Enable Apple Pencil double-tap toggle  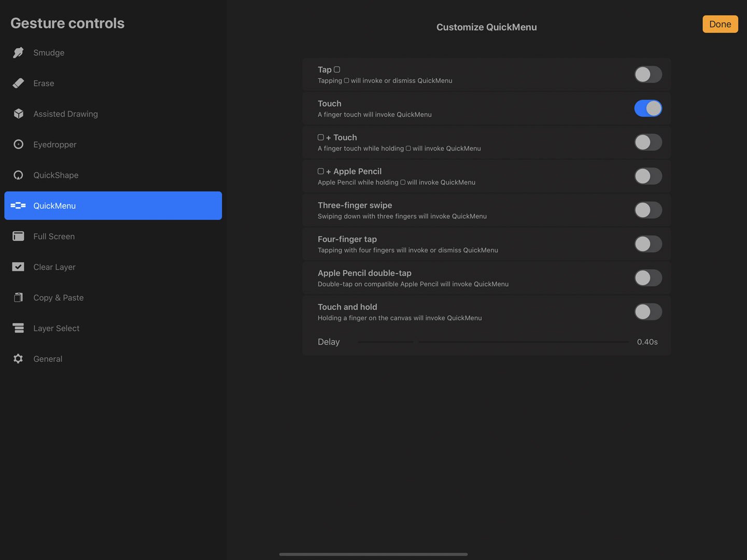(x=648, y=278)
